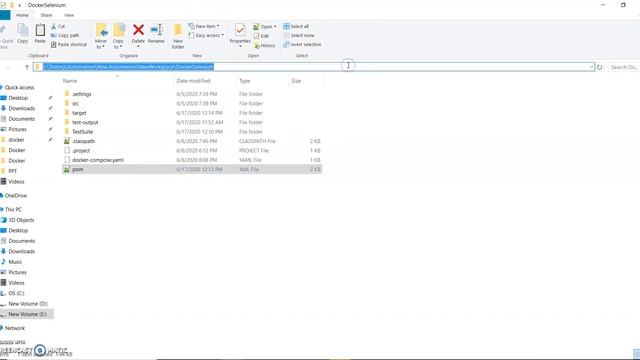
Task: Open the OS (C:) drive
Action: pos(16,293)
